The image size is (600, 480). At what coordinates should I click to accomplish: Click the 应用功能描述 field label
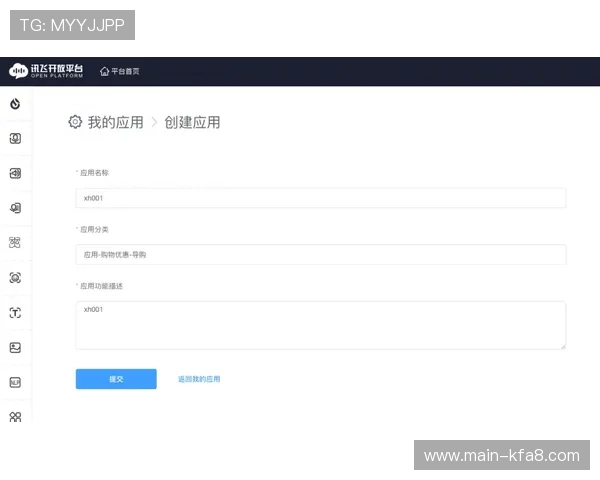101,286
